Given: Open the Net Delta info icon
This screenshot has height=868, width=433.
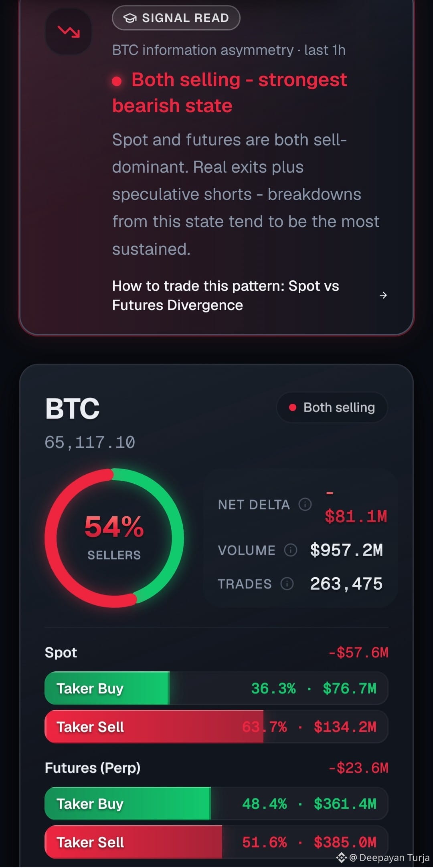Looking at the screenshot, I should tap(305, 504).
